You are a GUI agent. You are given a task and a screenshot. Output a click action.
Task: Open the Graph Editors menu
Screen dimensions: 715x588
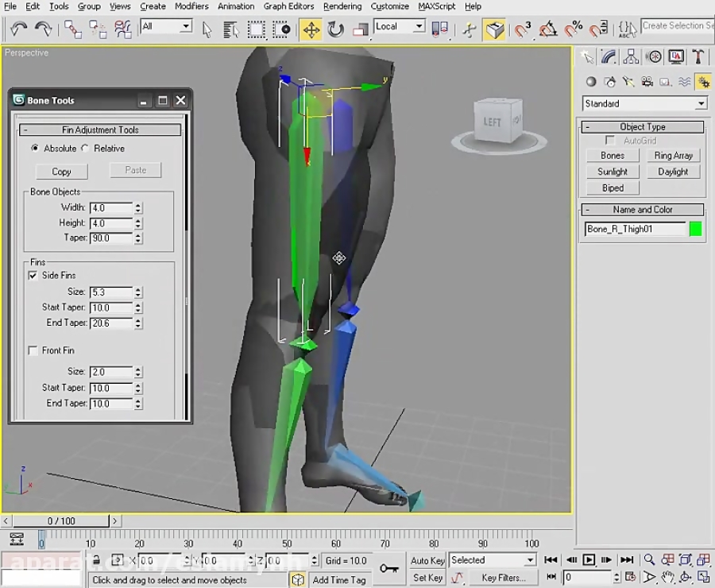(288, 6)
